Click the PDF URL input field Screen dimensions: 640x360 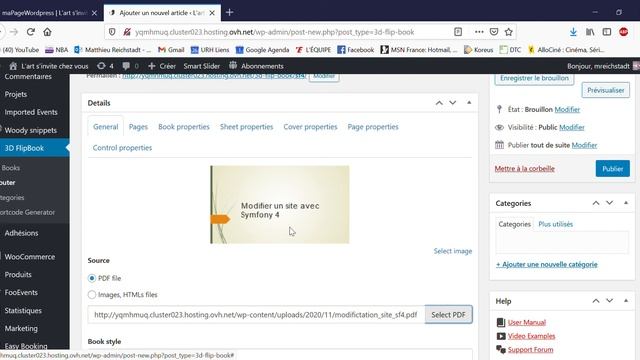[256, 315]
